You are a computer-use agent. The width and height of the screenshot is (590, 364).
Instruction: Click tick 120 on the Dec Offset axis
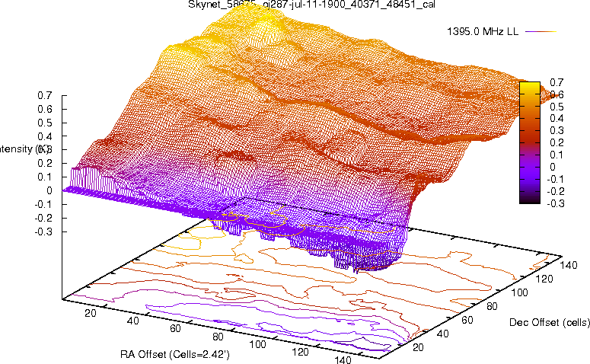click(x=544, y=279)
